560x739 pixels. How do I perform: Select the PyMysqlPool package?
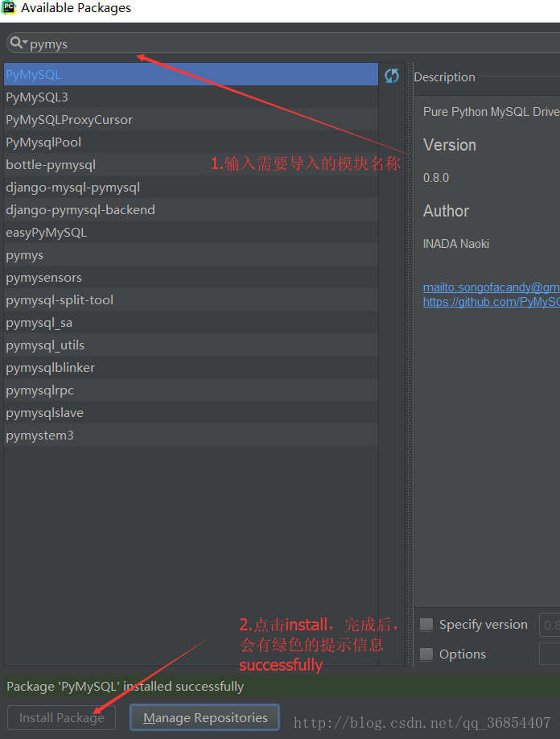pos(191,142)
